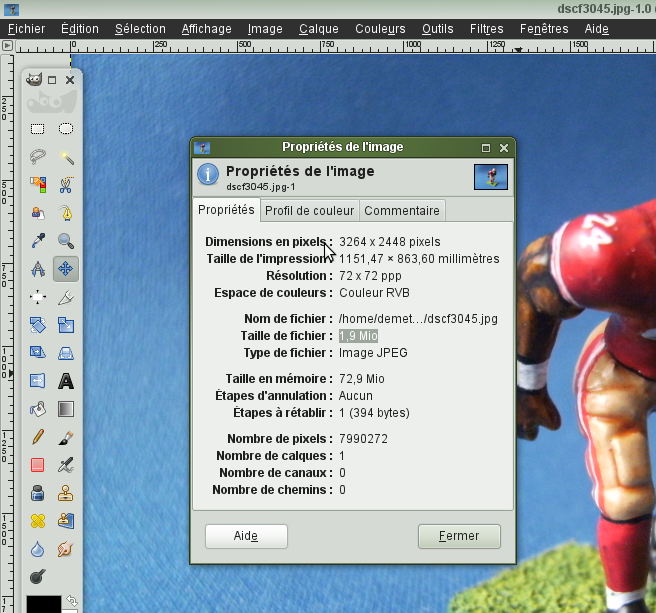
Task: Select the Rectangle Select tool
Action: click(x=38, y=129)
